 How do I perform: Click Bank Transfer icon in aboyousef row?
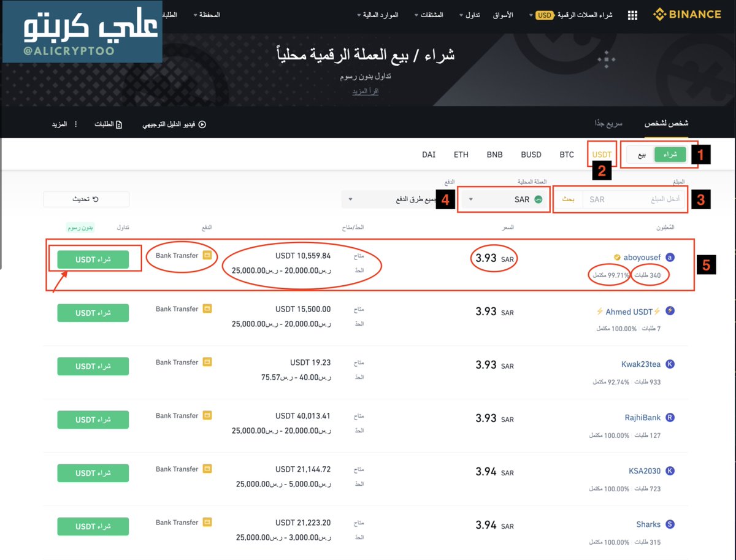207,255
